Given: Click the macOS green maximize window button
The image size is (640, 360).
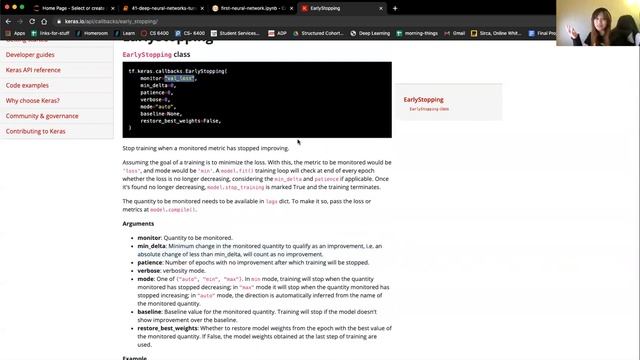Looking at the screenshot, I should pyautogui.click(x=22, y=7).
